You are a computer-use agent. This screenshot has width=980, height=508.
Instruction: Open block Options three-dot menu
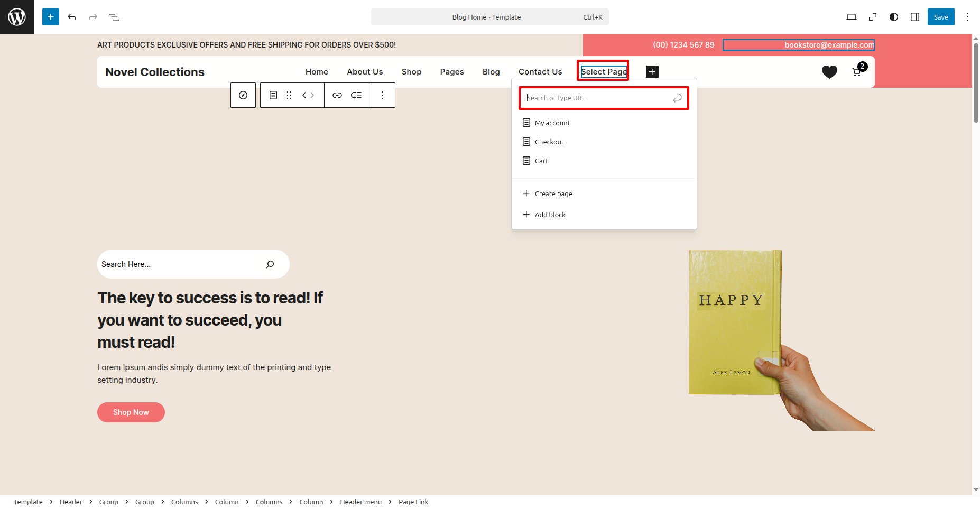(x=382, y=95)
